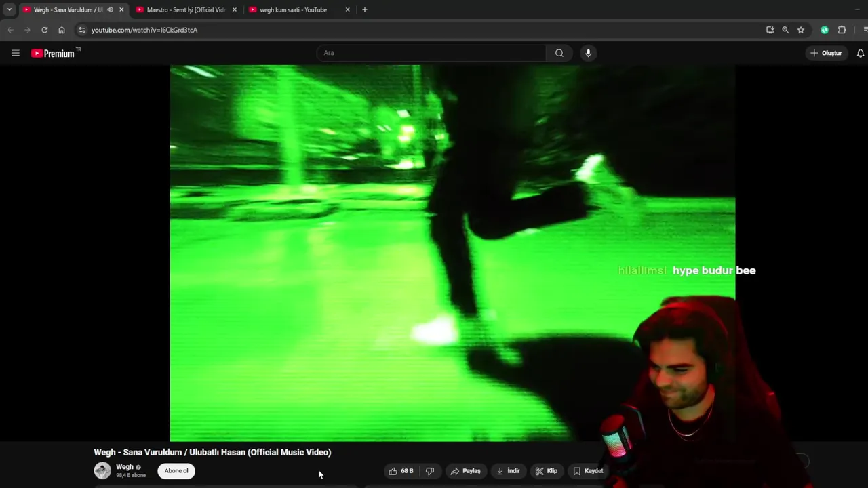Viewport: 868px width, 488px height.
Task: Open the Wegh channel name link
Action: [125, 467]
